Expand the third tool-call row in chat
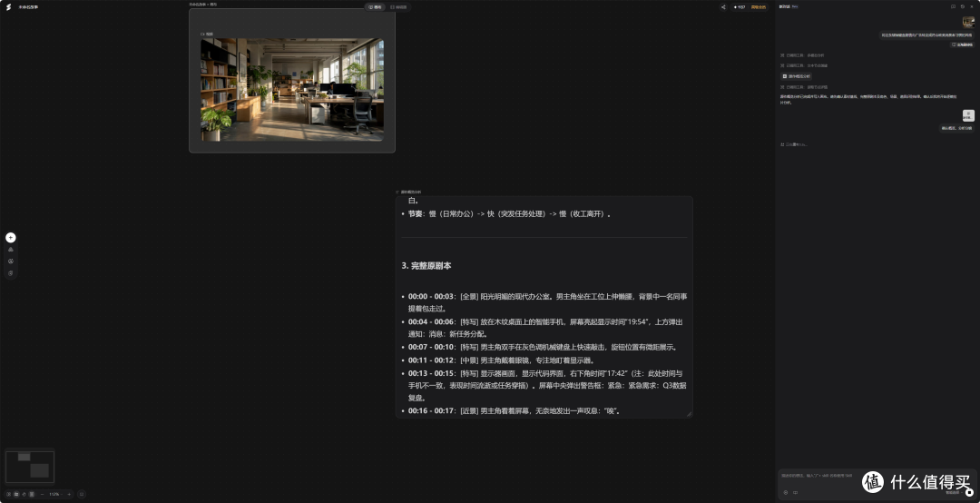Image resolution: width=980 pixels, height=503 pixels. pyautogui.click(x=805, y=87)
